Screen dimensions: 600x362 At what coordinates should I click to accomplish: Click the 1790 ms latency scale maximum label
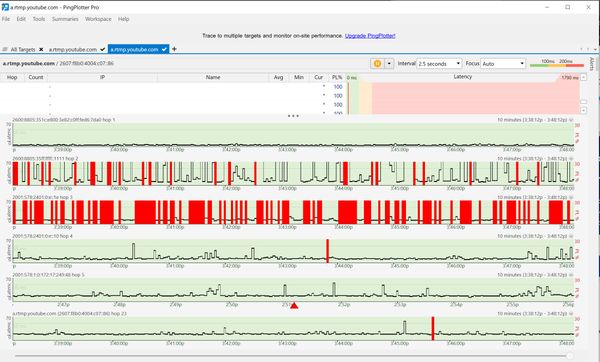coord(570,78)
